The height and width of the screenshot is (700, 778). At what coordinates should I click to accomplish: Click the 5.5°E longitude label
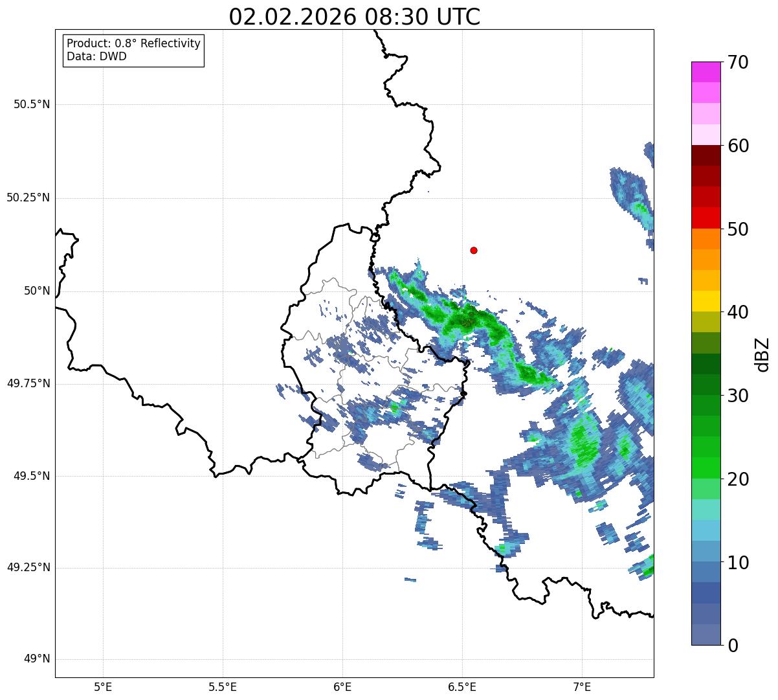[223, 687]
